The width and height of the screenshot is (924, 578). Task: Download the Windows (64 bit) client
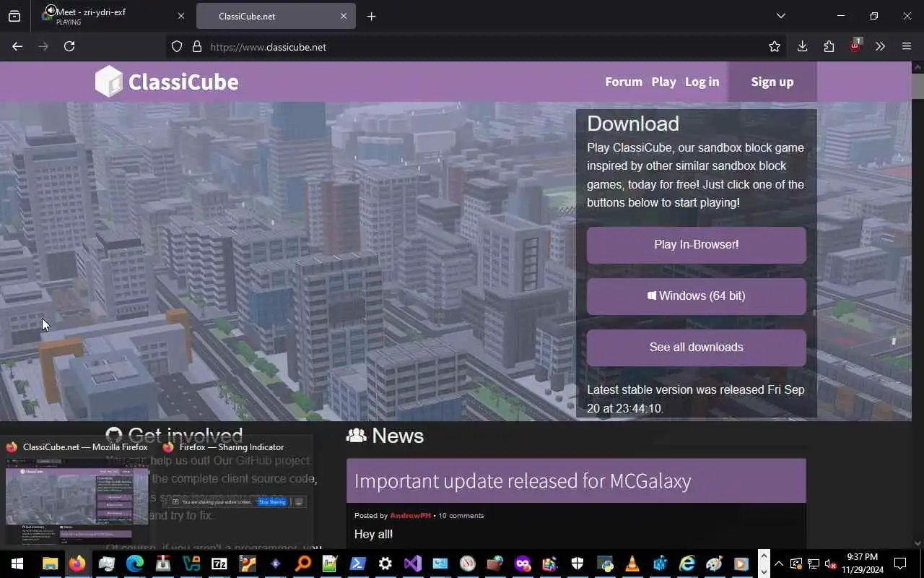pos(696,296)
